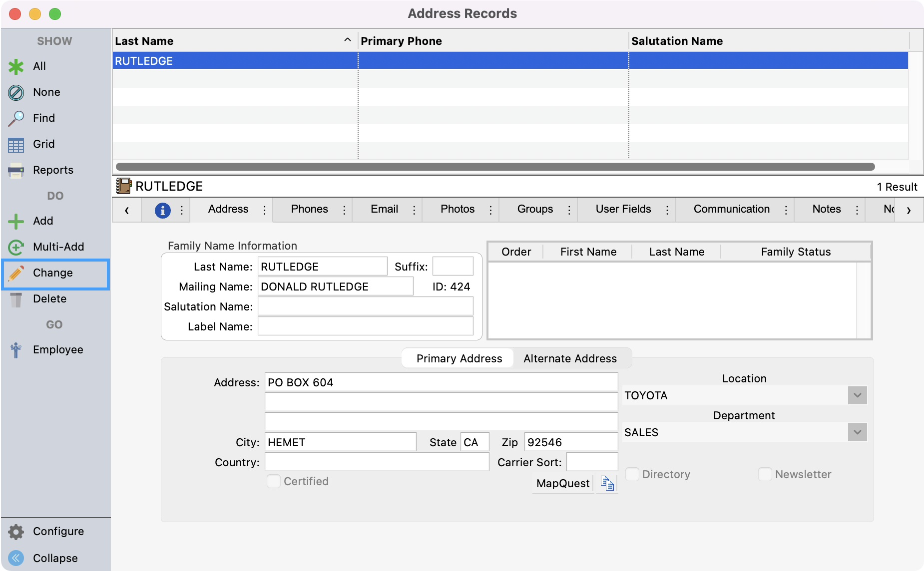Open Find with the magnifying glass icon
This screenshot has width=924, height=571.
click(16, 118)
